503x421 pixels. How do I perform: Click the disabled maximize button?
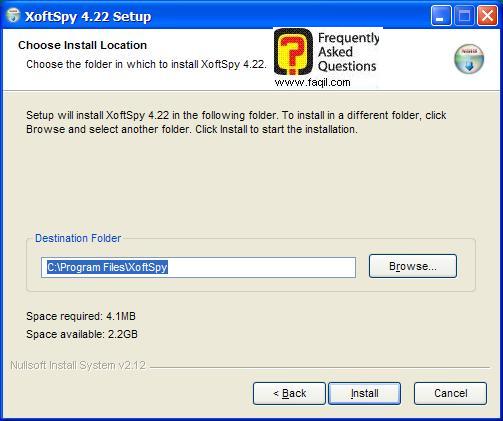click(464, 16)
